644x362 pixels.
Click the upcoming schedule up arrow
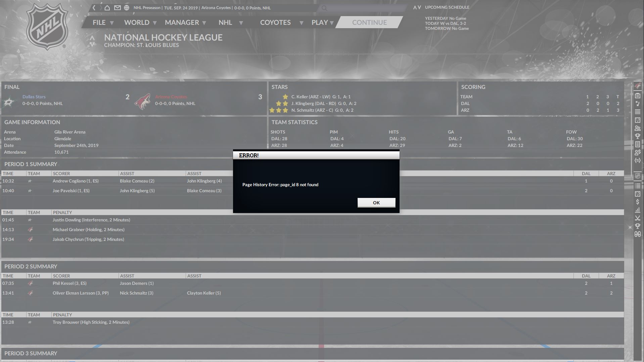tap(415, 7)
